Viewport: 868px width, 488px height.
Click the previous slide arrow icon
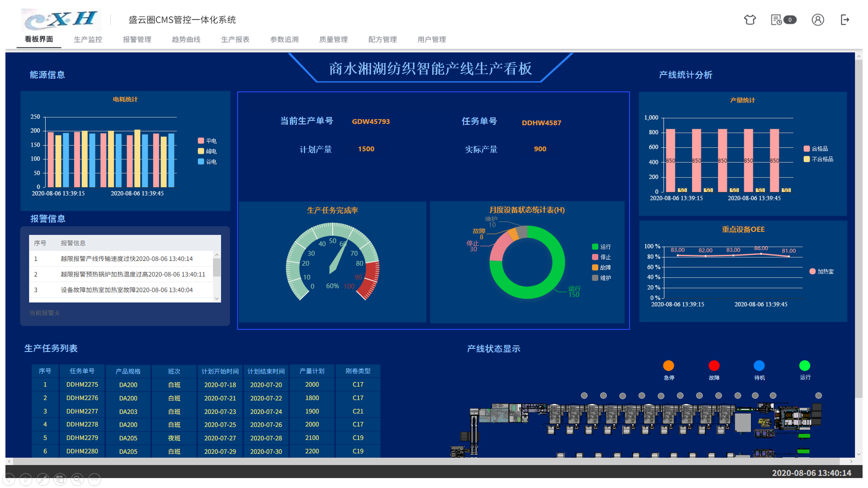tap(9, 479)
